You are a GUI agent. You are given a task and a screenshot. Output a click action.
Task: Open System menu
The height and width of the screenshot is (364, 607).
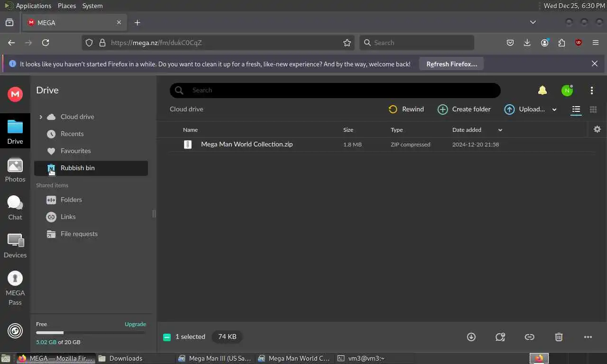[92, 6]
